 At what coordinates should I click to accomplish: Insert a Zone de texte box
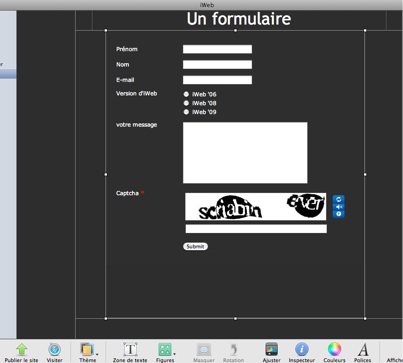coord(130,350)
